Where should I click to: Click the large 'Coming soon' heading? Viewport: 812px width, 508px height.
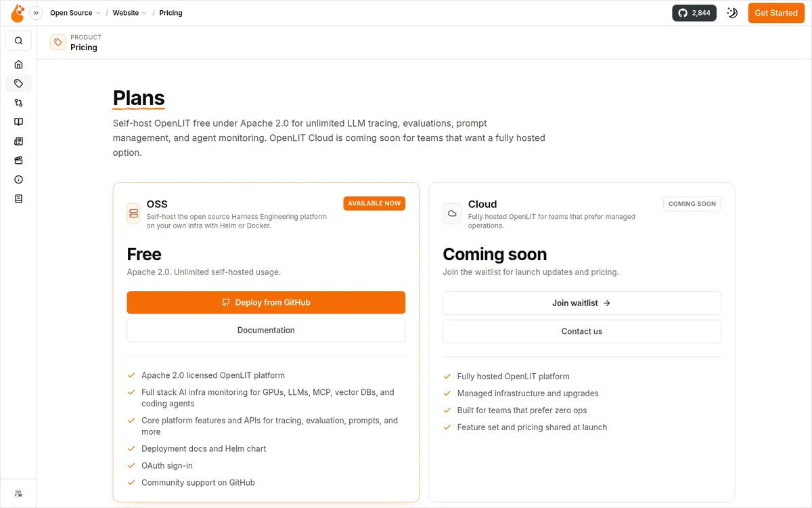495,254
